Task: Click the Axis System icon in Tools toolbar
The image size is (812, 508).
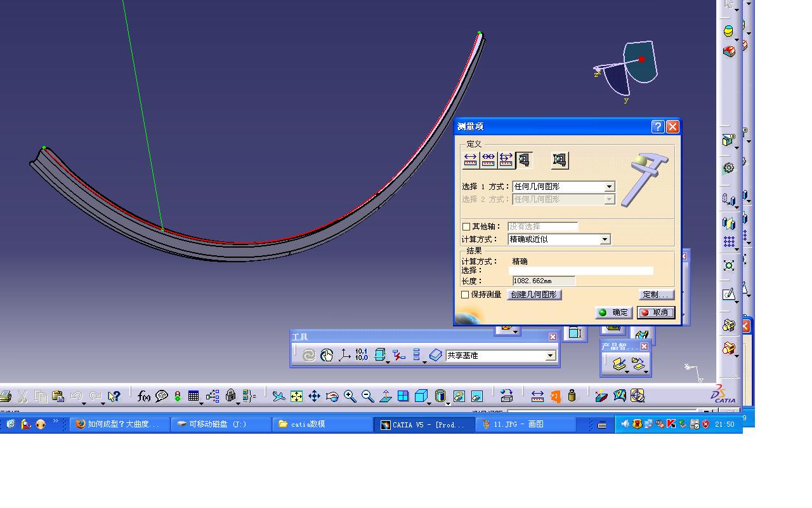Action: pyautogui.click(x=344, y=356)
